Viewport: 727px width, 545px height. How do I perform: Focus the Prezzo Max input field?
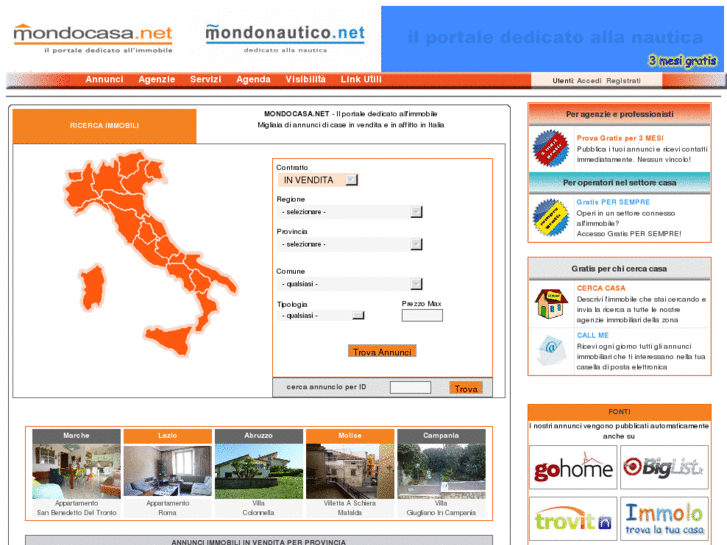coord(422,315)
